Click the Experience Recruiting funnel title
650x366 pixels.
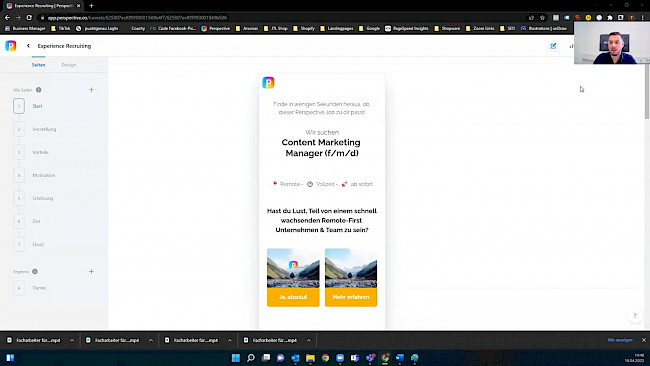point(64,46)
